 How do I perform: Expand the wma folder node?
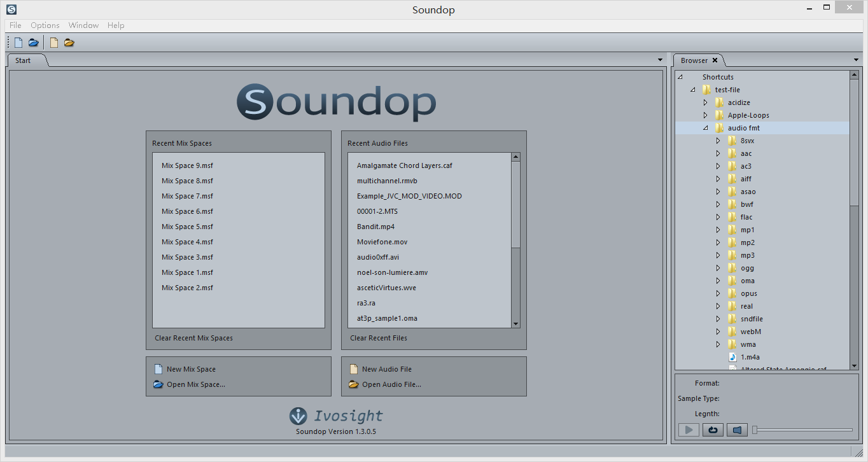(718, 344)
